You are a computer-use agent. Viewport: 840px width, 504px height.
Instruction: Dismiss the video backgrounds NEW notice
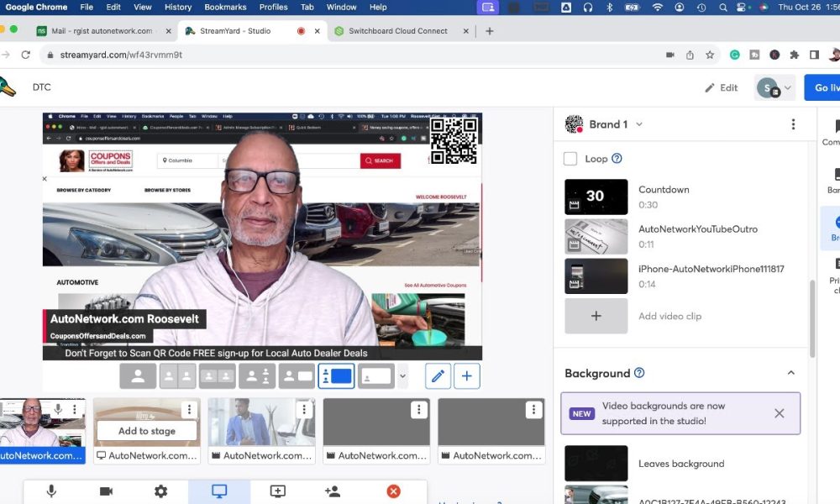tap(779, 413)
